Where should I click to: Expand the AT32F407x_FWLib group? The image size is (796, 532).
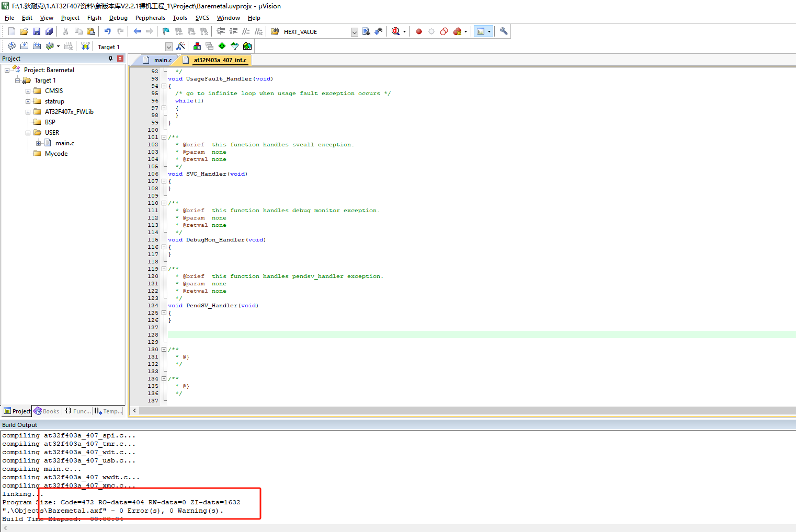[x=28, y=112]
